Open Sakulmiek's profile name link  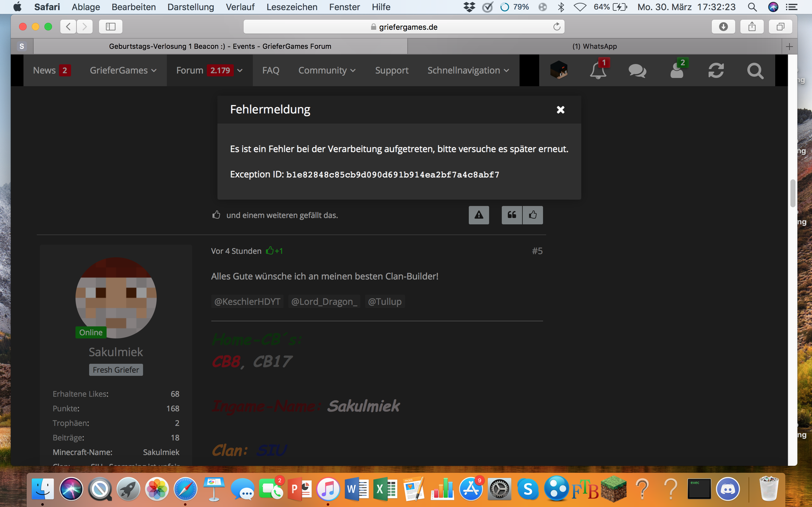pyautogui.click(x=116, y=352)
